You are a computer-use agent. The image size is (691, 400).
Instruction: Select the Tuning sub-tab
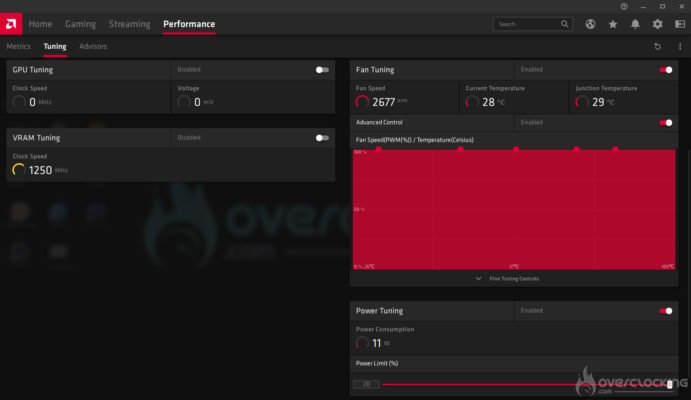[x=55, y=46]
